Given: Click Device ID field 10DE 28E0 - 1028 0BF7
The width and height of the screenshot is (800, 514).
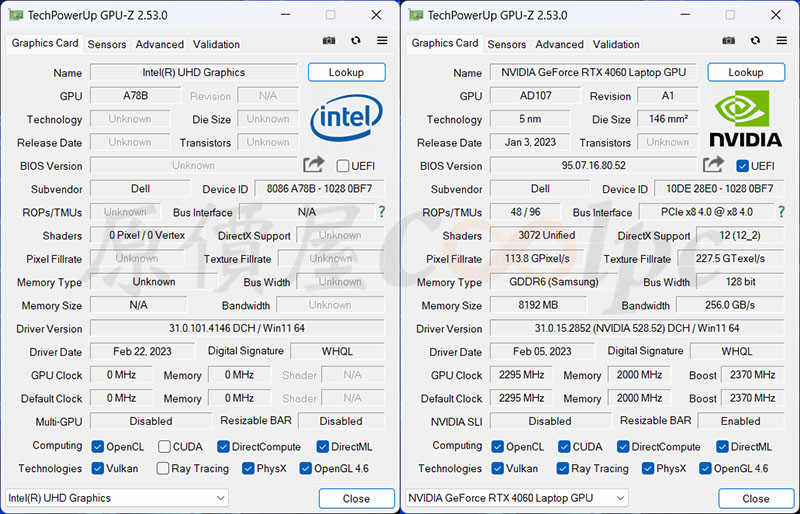Looking at the screenshot, I should [719, 188].
